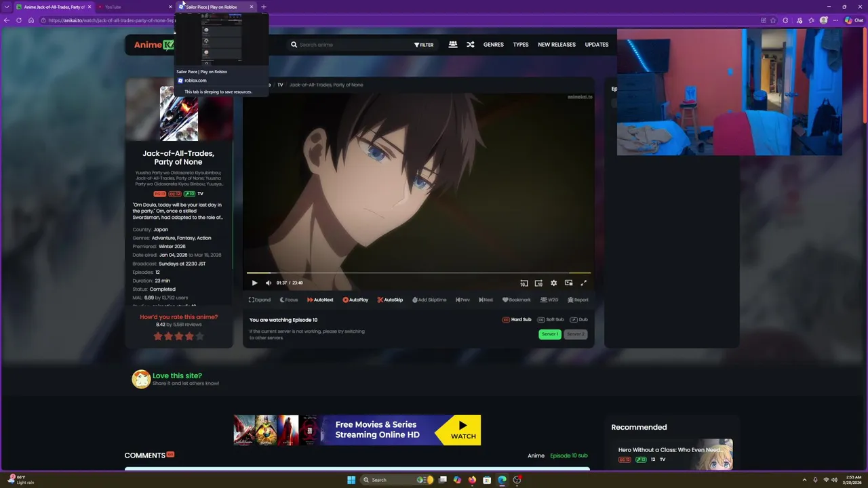Viewport: 868px width, 488px height.
Task: Switch to Sailor Piece Roblox tab
Action: (216, 7)
